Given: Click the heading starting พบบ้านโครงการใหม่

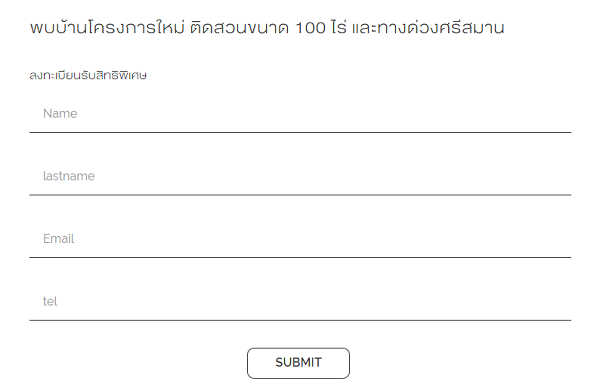Looking at the screenshot, I should click(x=267, y=27).
